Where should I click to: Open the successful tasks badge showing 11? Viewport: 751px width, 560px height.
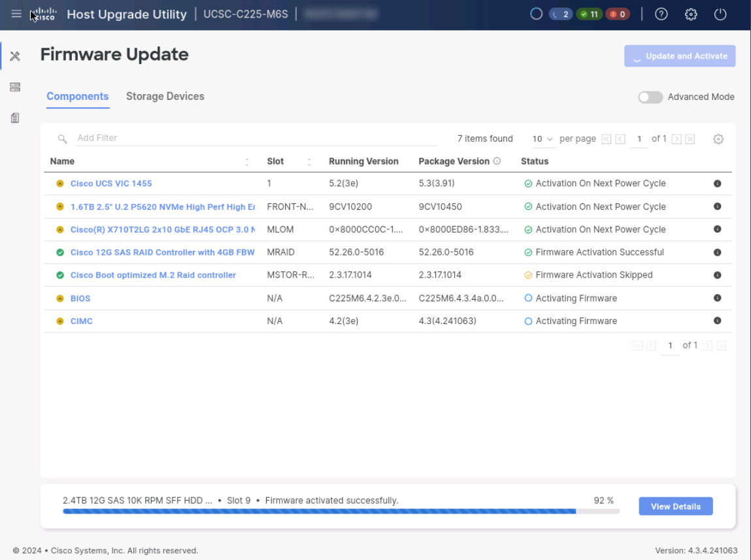point(589,14)
